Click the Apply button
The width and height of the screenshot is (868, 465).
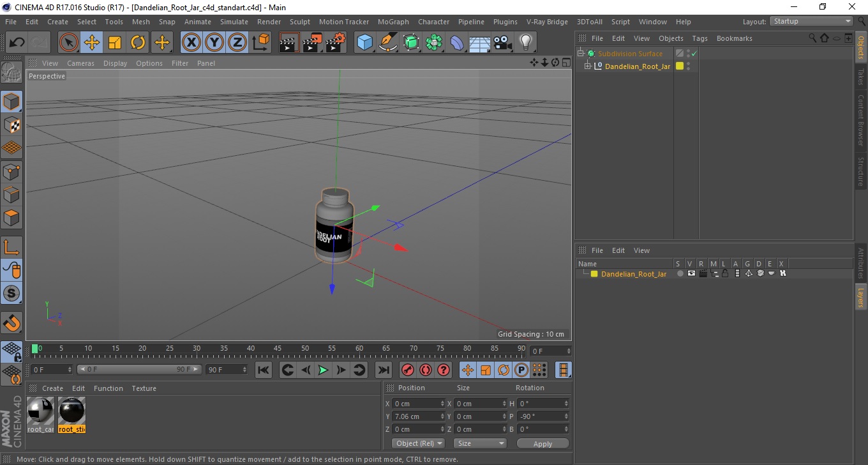click(x=542, y=443)
